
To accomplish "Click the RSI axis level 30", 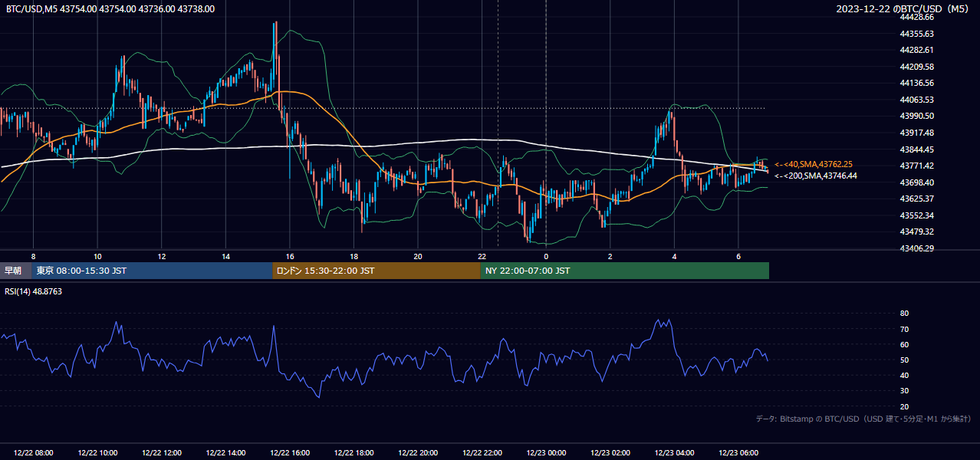I will point(904,391).
